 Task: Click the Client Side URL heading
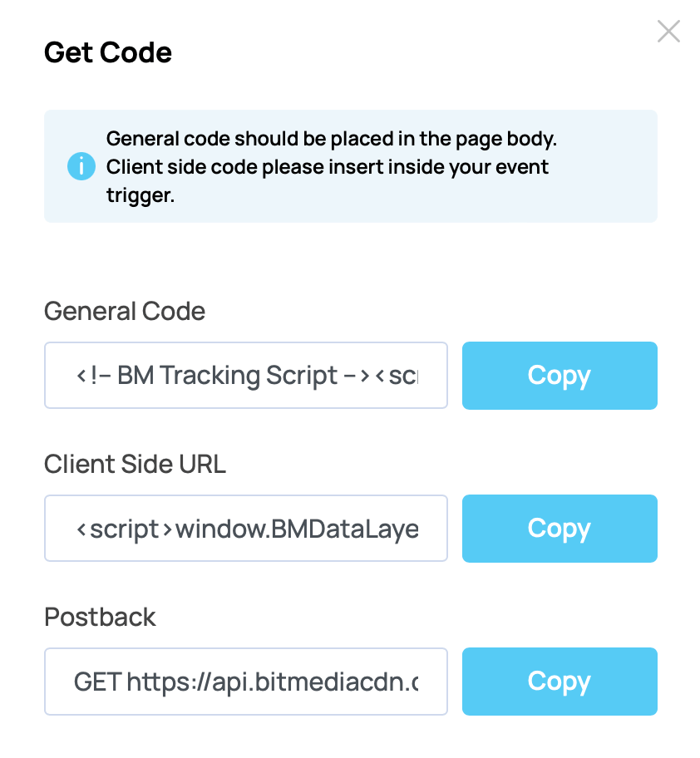(135, 464)
